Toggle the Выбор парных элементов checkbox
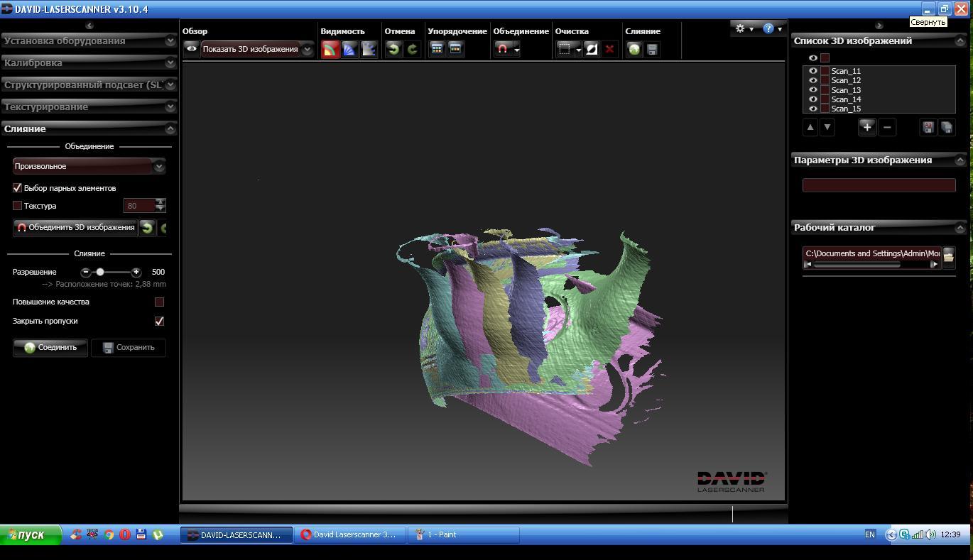Viewport: 973px width, 560px height. click(x=18, y=188)
